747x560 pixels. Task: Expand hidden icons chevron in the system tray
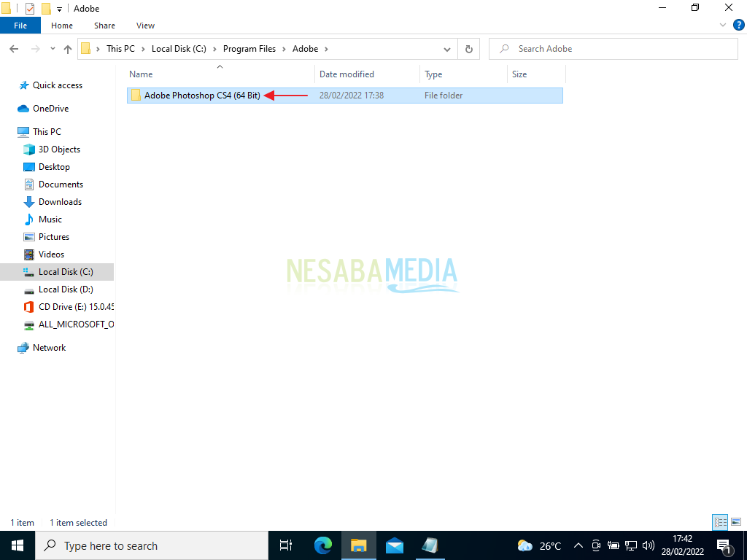pyautogui.click(x=578, y=545)
